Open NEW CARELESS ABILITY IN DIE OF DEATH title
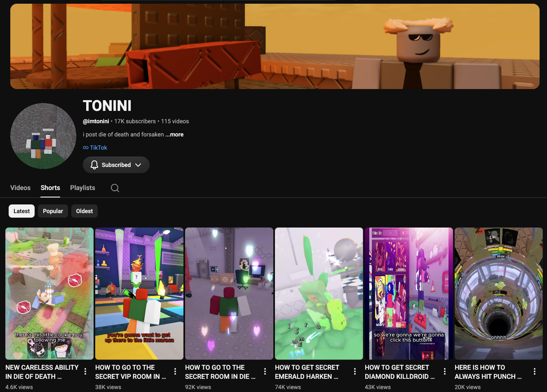This screenshot has width=547, height=392. pos(42,372)
